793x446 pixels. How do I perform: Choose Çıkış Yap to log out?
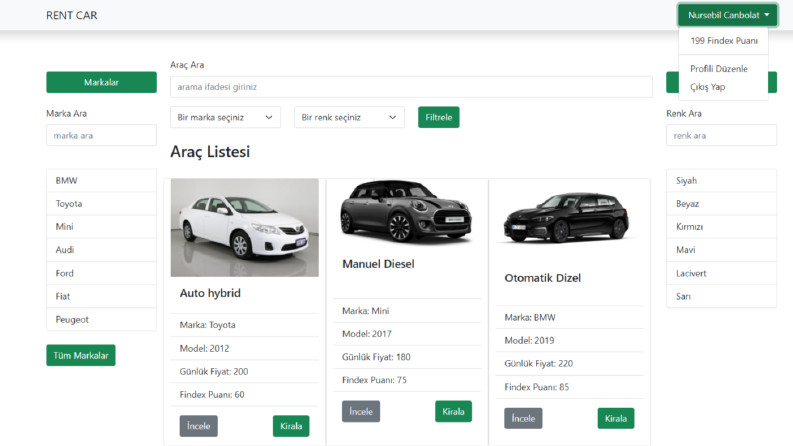708,87
